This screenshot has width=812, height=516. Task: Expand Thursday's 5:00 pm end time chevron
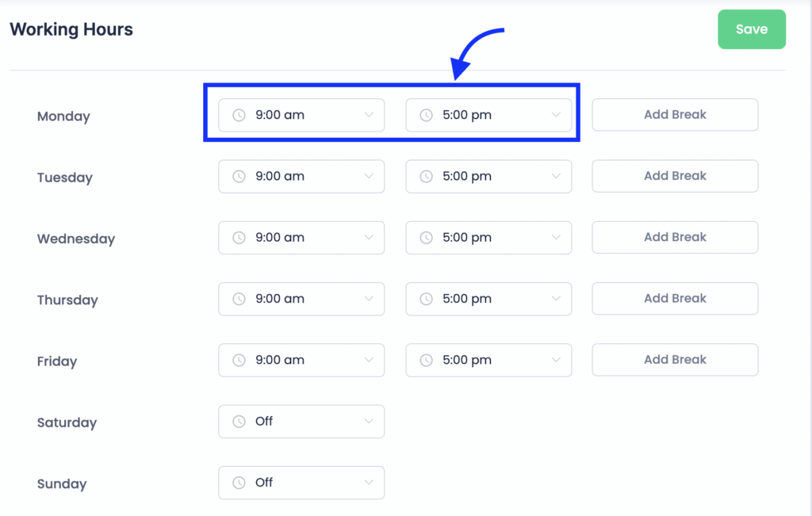tap(556, 299)
